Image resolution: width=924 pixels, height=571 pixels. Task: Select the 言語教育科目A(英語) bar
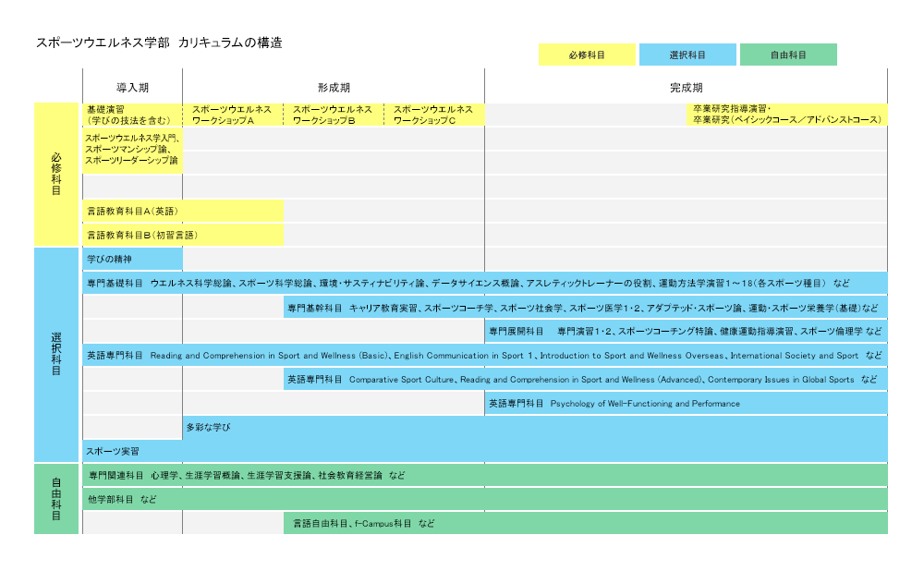click(x=183, y=211)
